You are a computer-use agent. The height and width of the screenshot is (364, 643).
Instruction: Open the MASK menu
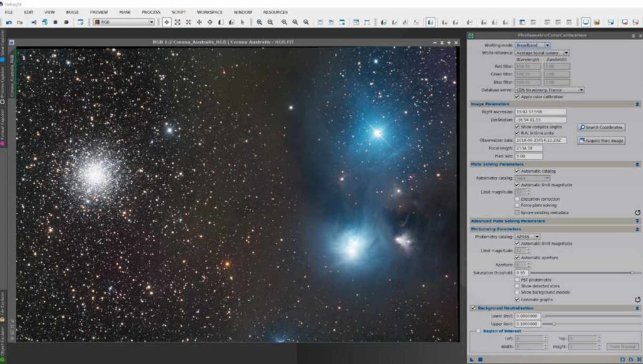125,13
